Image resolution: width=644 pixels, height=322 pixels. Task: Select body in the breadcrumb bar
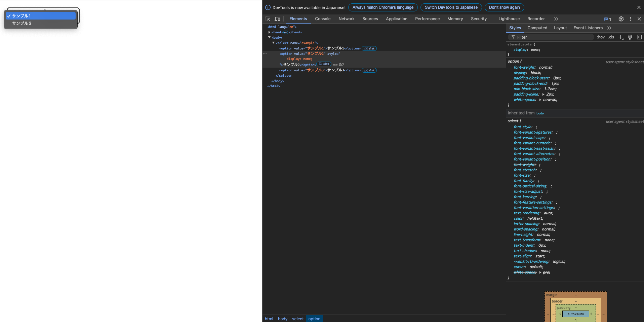[x=283, y=319]
